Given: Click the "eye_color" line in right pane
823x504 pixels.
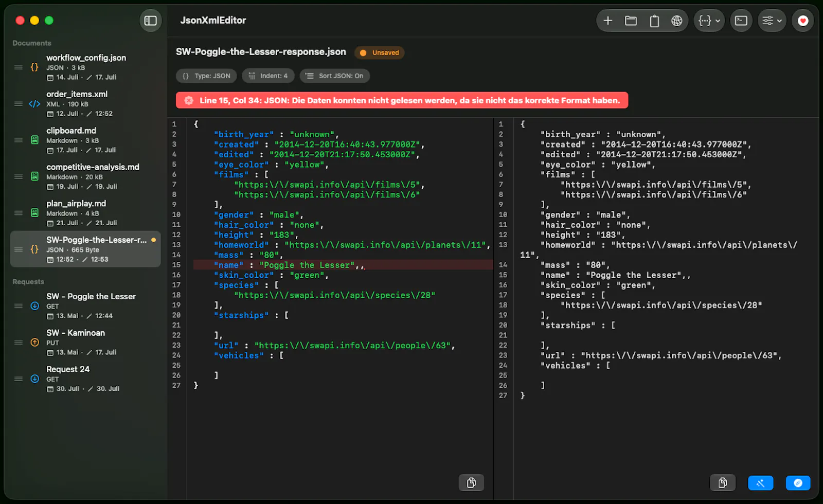Looking at the screenshot, I should [598, 165].
